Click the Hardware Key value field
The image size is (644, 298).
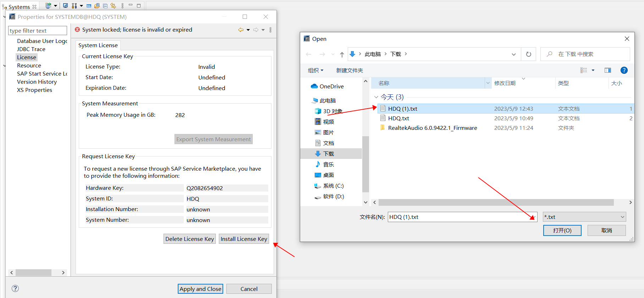pyautogui.click(x=227, y=188)
